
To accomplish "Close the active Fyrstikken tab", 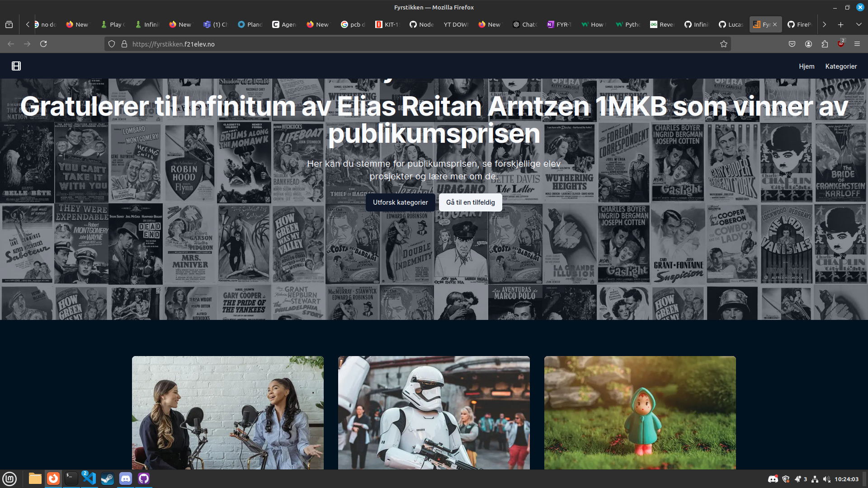I will [775, 24].
